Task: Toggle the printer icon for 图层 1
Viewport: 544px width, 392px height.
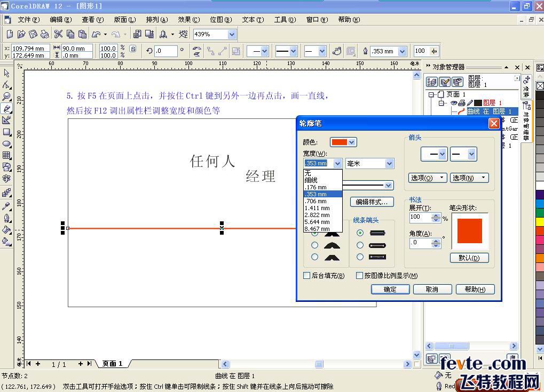Action: pyautogui.click(x=461, y=103)
